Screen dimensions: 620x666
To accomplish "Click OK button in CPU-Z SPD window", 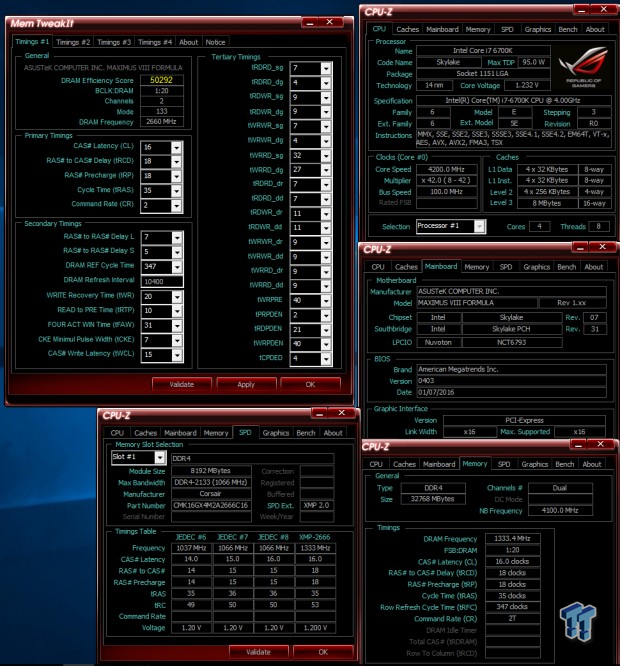I will click(x=323, y=652).
